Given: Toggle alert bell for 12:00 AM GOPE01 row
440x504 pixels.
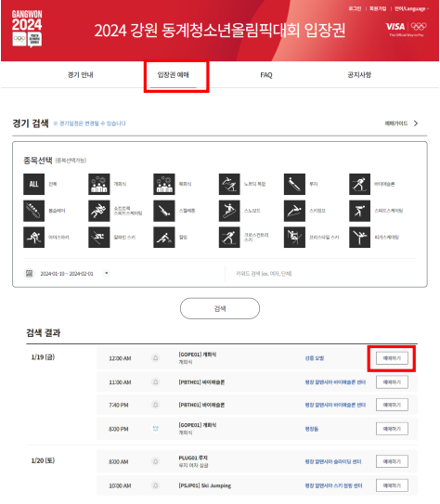Looking at the screenshot, I should [x=156, y=358].
